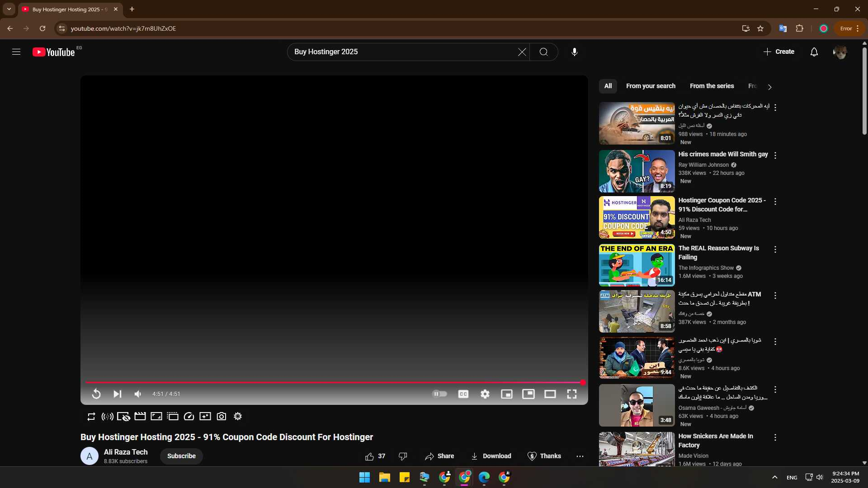Click the pop-up player extension icon

click(x=172, y=417)
